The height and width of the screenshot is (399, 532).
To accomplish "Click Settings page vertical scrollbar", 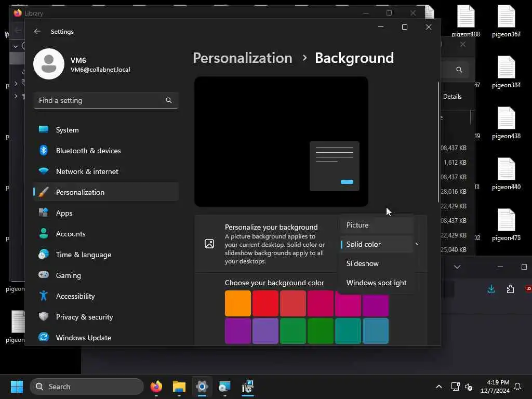I will pyautogui.click(x=438, y=142).
